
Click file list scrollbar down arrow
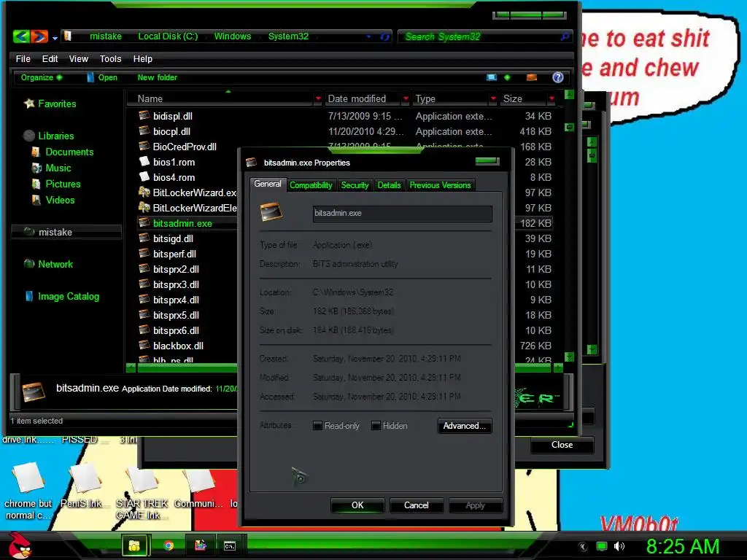pyautogui.click(x=569, y=356)
